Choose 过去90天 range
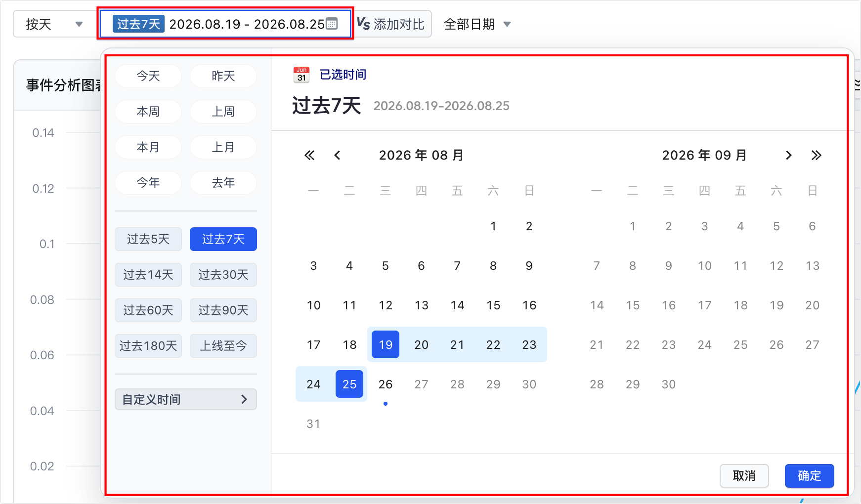Image resolution: width=861 pixels, height=504 pixels. (x=223, y=310)
